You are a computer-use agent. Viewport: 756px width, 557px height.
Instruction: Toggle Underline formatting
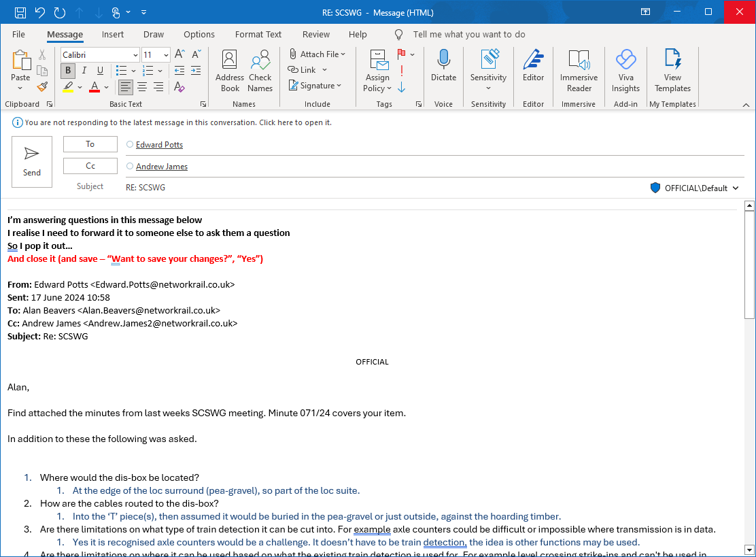pyautogui.click(x=101, y=71)
